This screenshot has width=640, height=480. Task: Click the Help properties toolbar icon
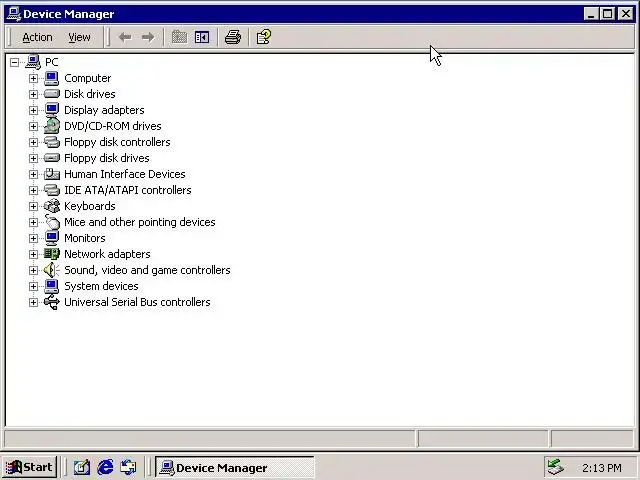pos(264,37)
